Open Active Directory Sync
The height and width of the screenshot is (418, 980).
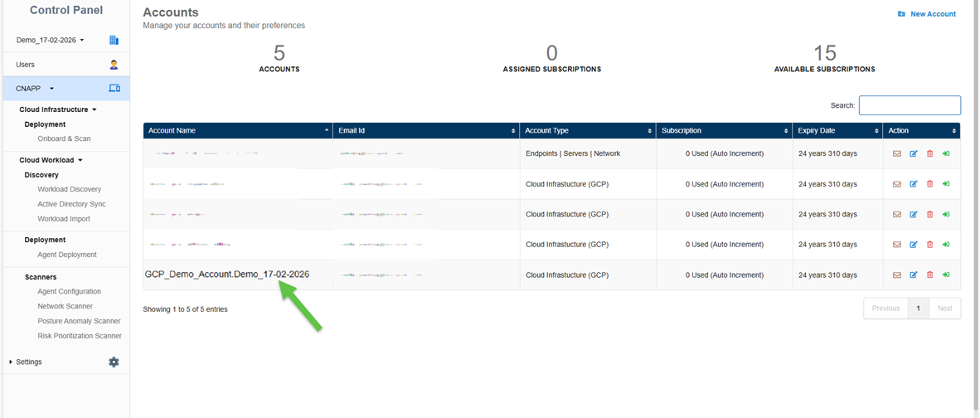(71, 204)
